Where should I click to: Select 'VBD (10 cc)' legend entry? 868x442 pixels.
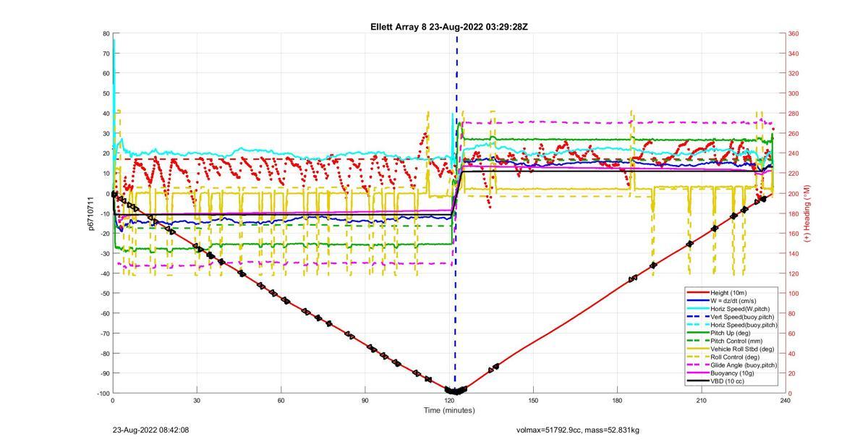tap(728, 381)
